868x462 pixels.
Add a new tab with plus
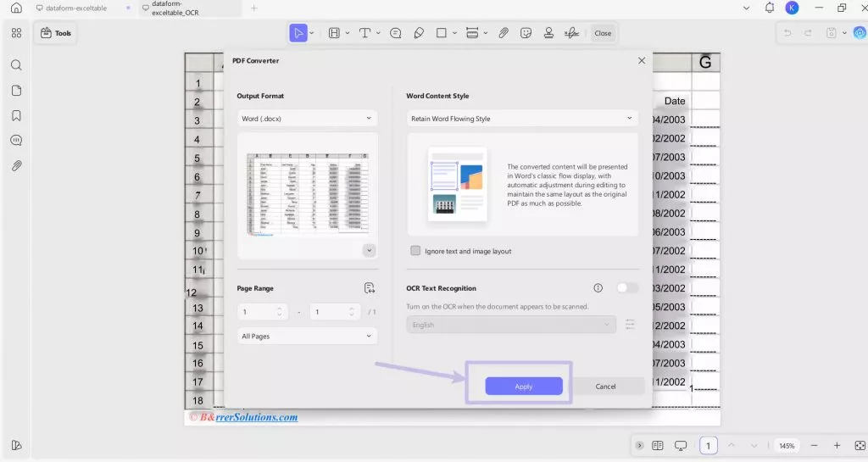pos(254,8)
